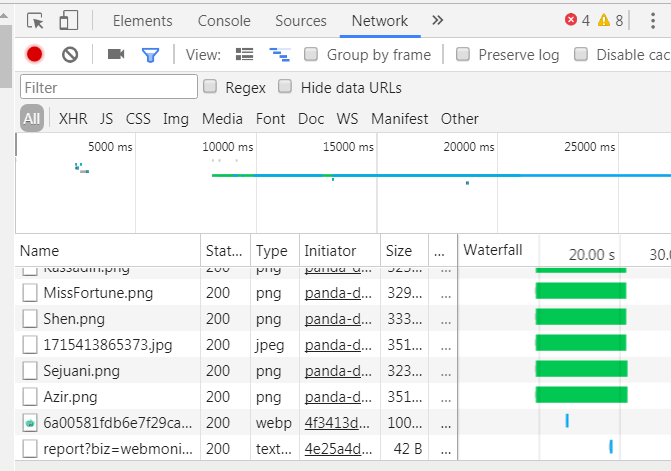Enable the Preserve log checkbox
This screenshot has height=471, width=671.
pyautogui.click(x=463, y=54)
